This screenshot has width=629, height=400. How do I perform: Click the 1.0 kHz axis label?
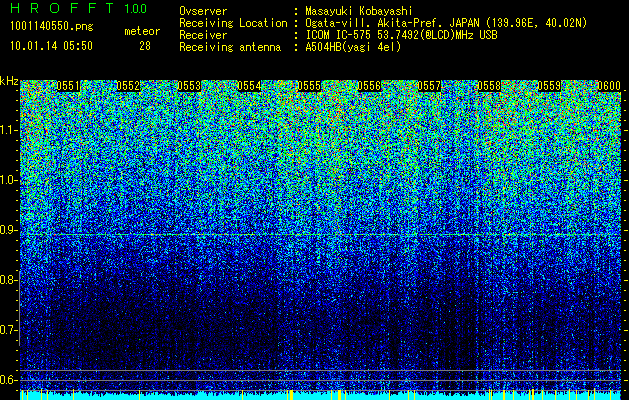pyautogui.click(x=8, y=180)
